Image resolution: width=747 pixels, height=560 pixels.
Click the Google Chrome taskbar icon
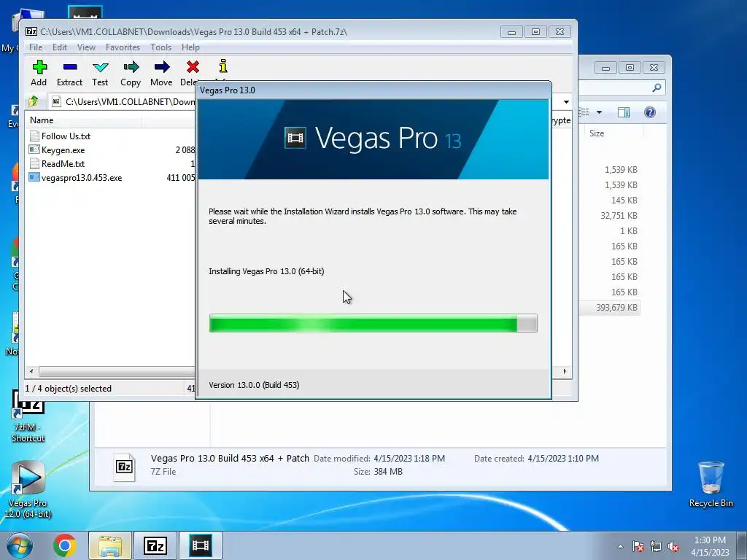pos(65,545)
